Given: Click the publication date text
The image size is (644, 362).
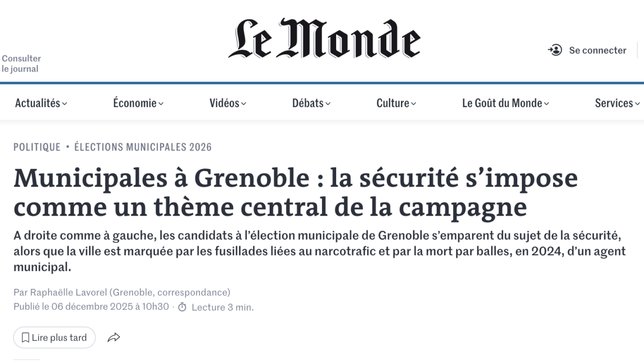Looking at the screenshot, I should tap(91, 307).
